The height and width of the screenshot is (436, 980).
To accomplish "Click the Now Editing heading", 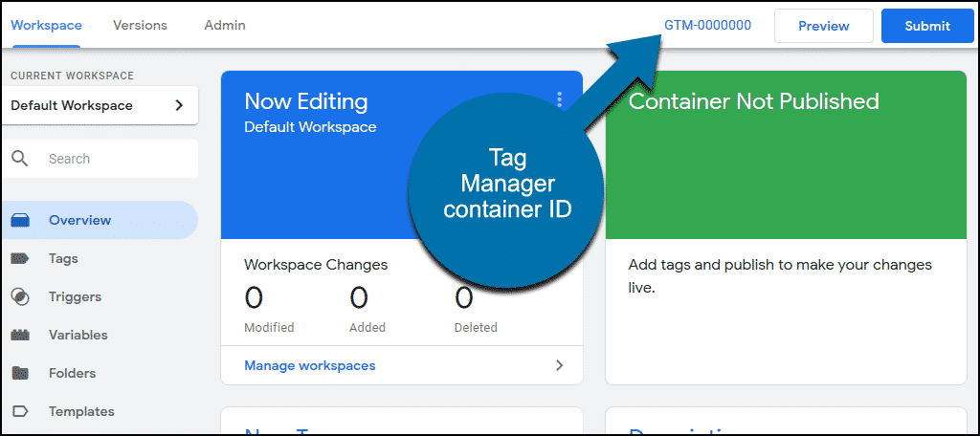I will point(306,101).
